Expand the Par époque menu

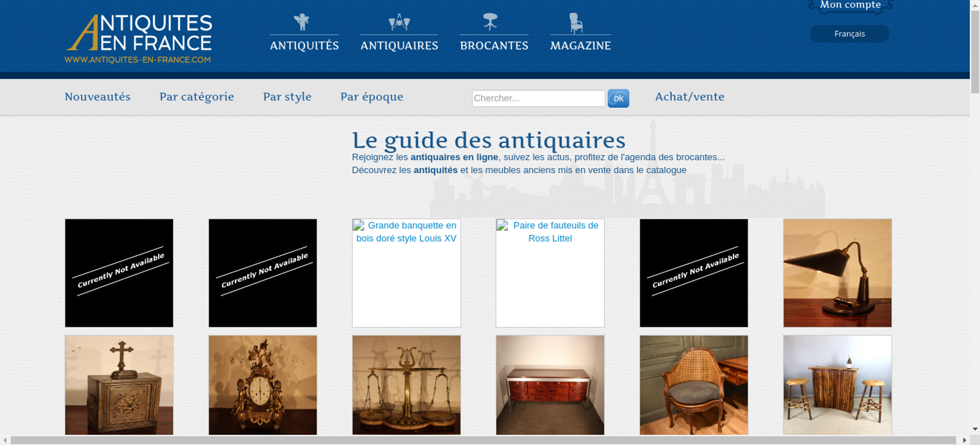tap(371, 97)
